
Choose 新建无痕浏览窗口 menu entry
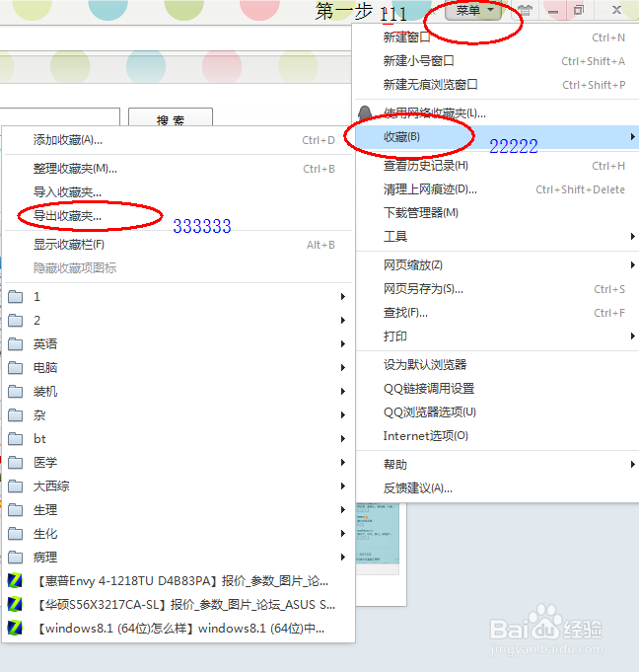(430, 85)
